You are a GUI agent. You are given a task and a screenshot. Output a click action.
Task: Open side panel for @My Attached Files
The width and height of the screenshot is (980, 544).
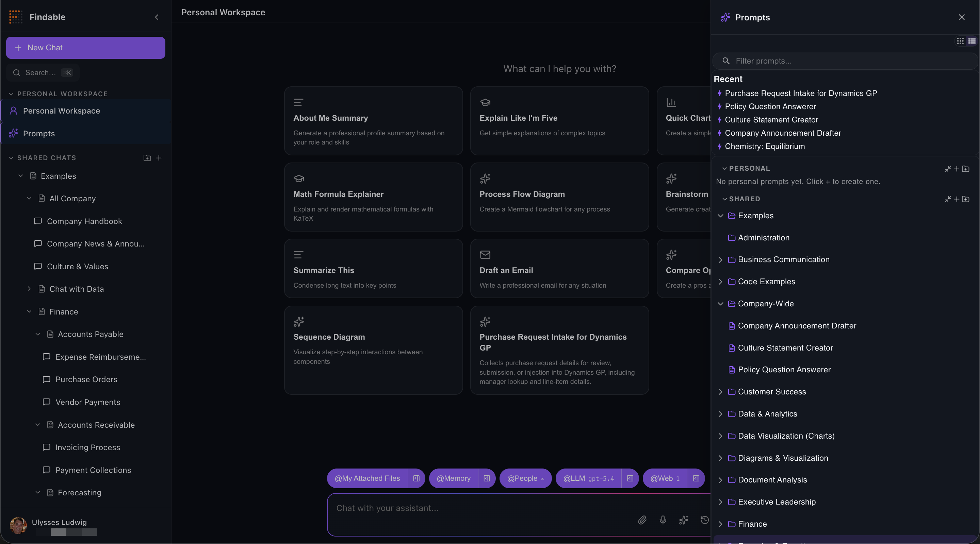[x=416, y=478]
